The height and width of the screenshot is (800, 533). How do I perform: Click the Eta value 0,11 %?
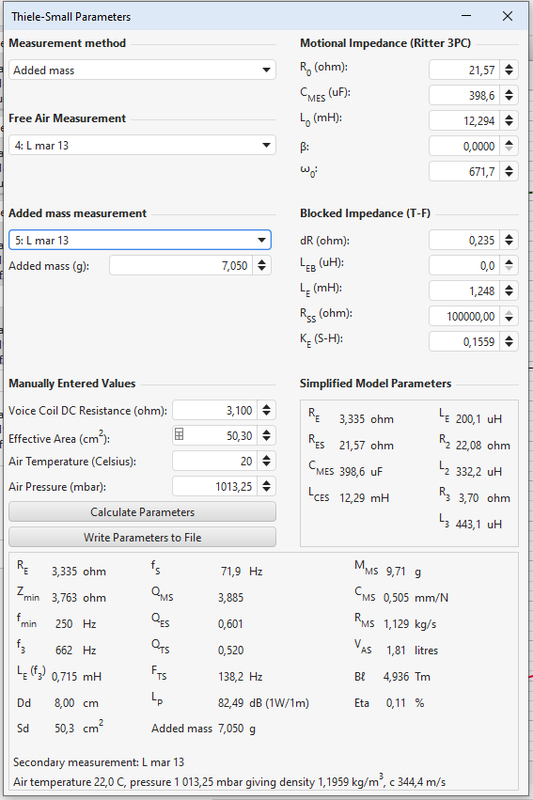coord(405,703)
